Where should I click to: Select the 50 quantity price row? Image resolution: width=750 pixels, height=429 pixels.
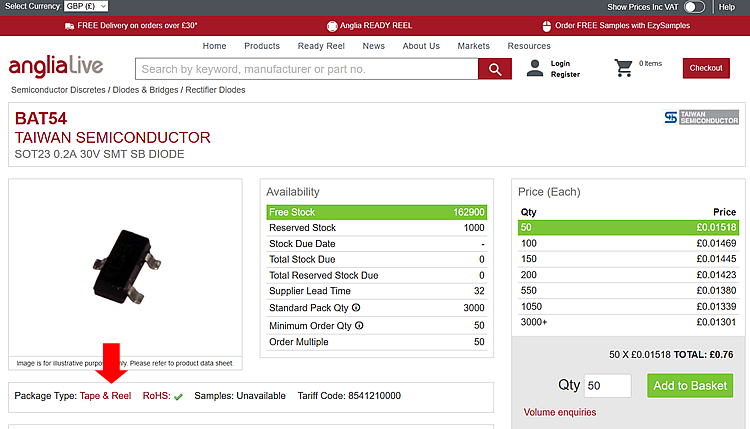pos(628,228)
